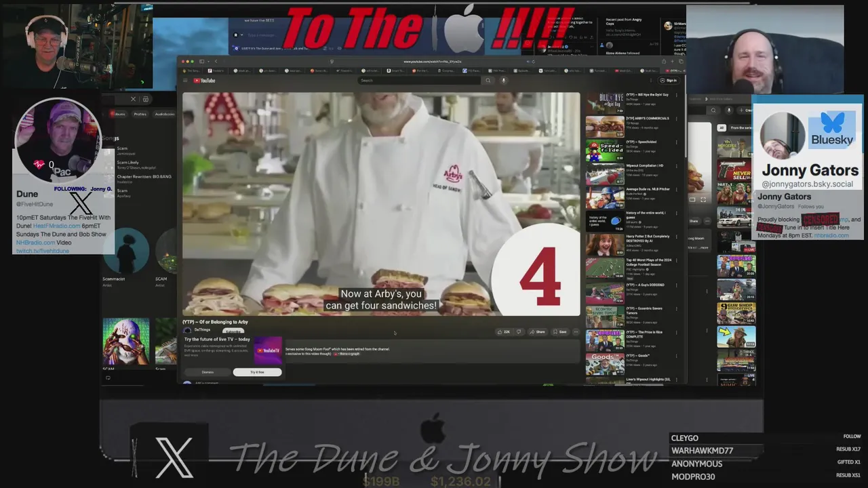Open the Goods suggested video
Screen dimensions: 868x488
coord(605,365)
